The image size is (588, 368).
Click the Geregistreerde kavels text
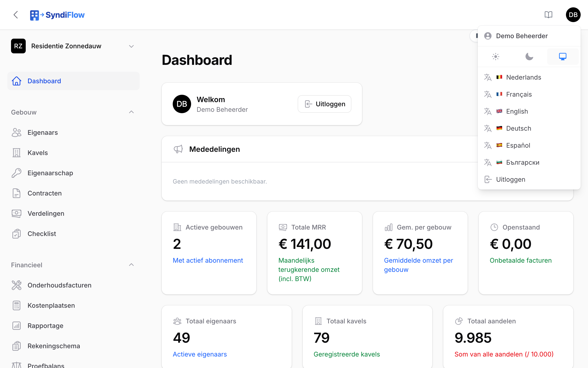(347, 354)
